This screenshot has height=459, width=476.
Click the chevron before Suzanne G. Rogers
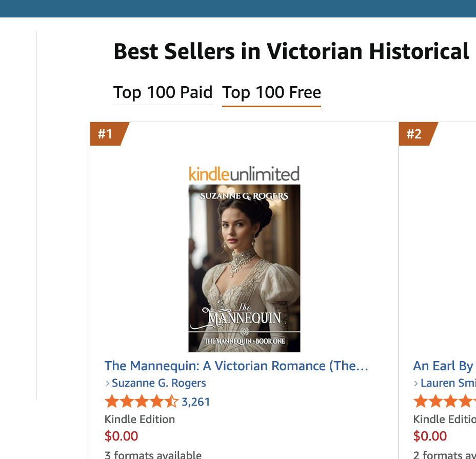(x=107, y=384)
